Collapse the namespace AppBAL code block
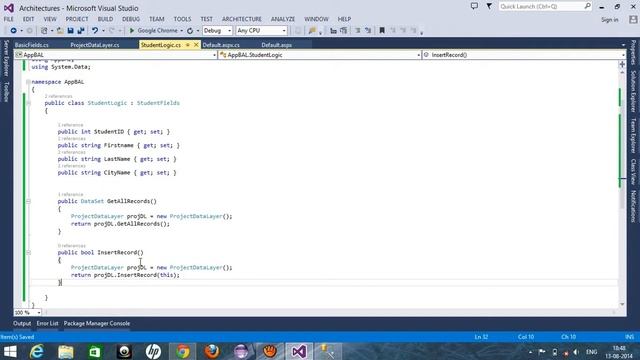640x360 pixels. tap(28, 82)
